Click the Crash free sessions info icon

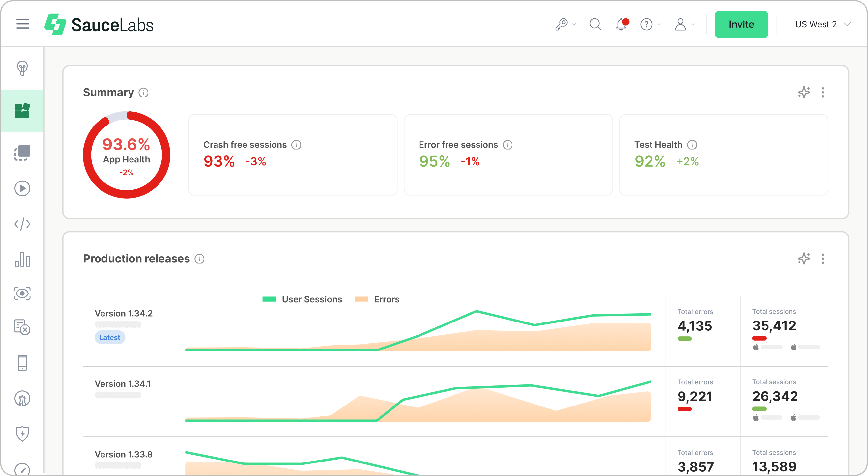pos(296,145)
